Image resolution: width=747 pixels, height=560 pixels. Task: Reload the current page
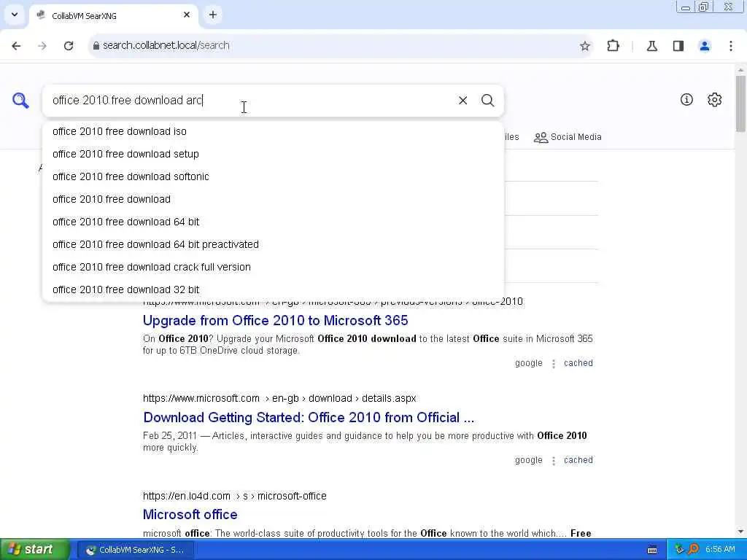69,46
